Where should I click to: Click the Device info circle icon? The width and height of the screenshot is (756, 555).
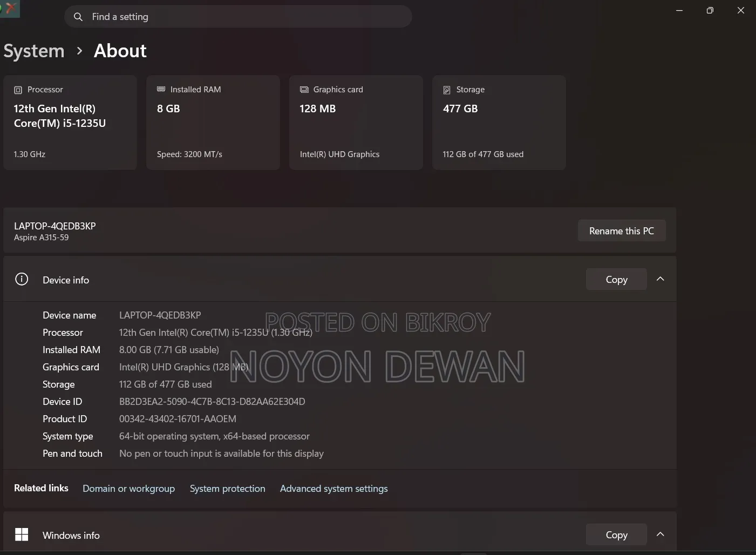click(22, 279)
